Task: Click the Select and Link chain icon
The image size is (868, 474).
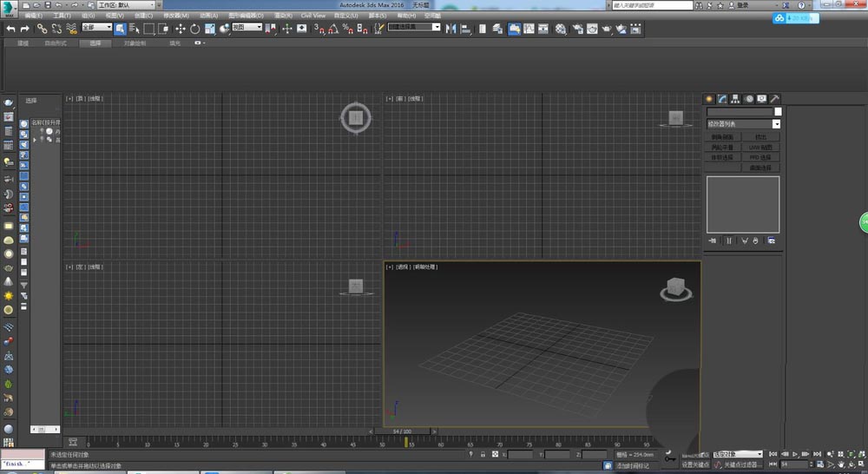Action: click(x=42, y=29)
